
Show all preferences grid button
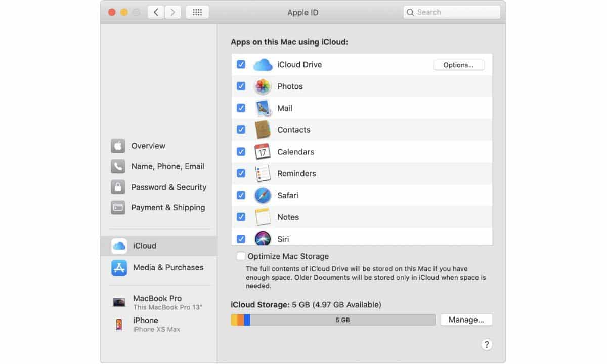(197, 12)
